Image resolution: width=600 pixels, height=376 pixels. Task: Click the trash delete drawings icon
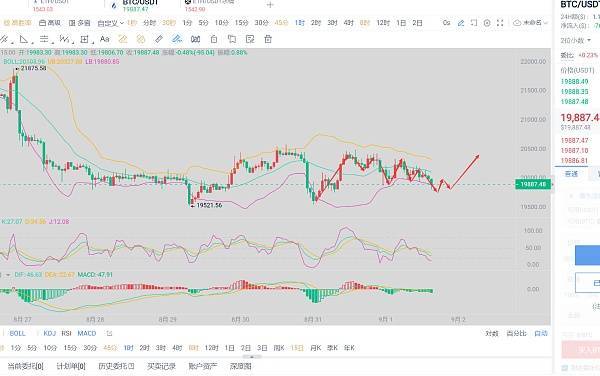pyautogui.click(x=268, y=39)
